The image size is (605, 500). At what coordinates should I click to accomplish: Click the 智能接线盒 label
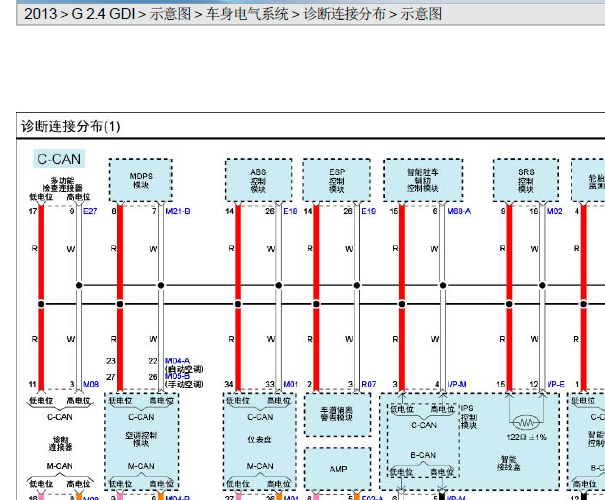coord(509,463)
